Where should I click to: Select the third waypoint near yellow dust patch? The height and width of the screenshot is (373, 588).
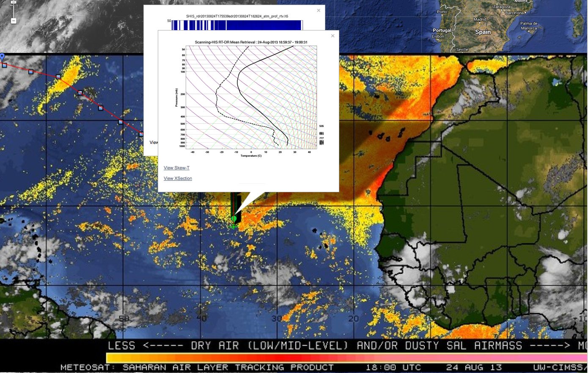pos(58,77)
